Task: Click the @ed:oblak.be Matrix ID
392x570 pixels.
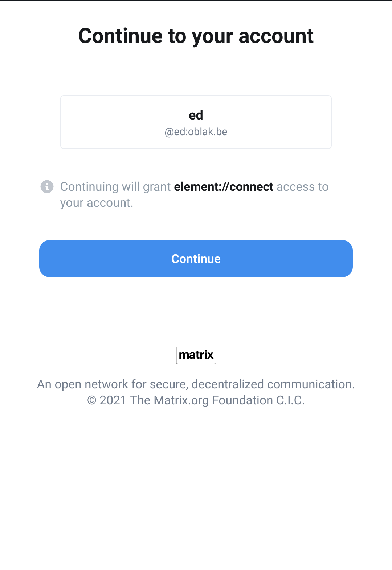Action: pos(196,132)
